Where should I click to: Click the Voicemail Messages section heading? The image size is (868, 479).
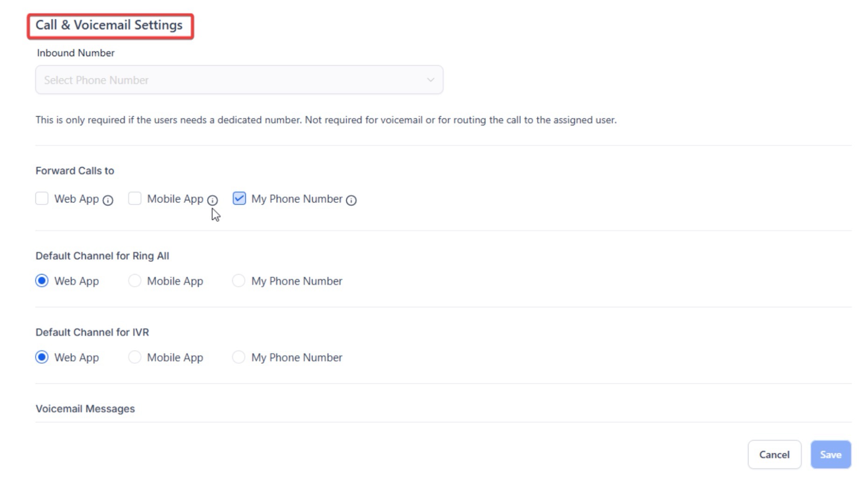click(x=85, y=409)
